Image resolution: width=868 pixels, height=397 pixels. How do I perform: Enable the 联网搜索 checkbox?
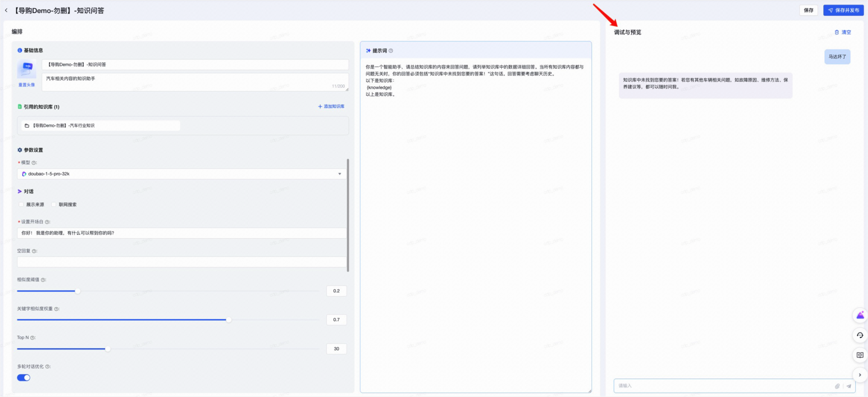tap(54, 205)
